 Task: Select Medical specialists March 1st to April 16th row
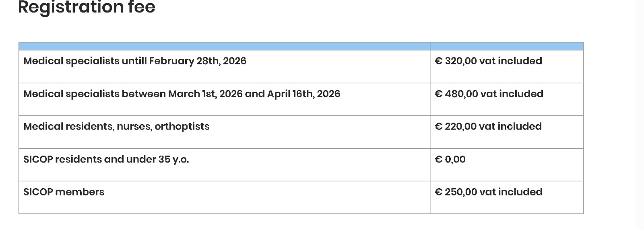coord(182,94)
